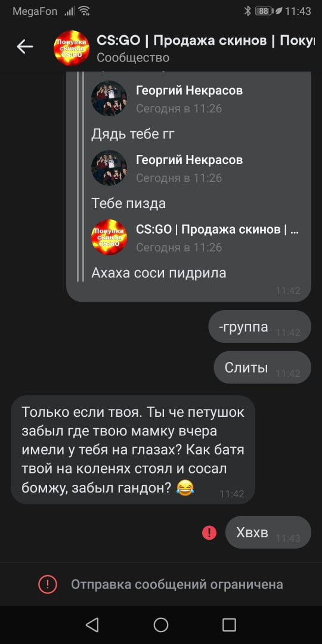Open the community avatar in the forwarded message
Viewport: 322px width, 644px height.
109,237
